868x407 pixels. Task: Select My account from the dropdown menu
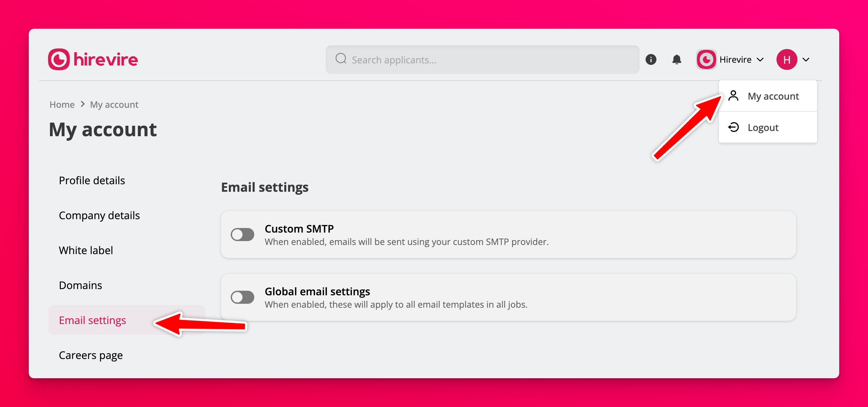773,96
